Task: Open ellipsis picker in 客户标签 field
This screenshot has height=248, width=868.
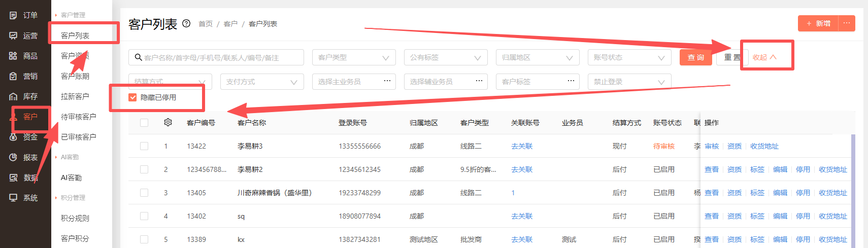Action: point(571,81)
